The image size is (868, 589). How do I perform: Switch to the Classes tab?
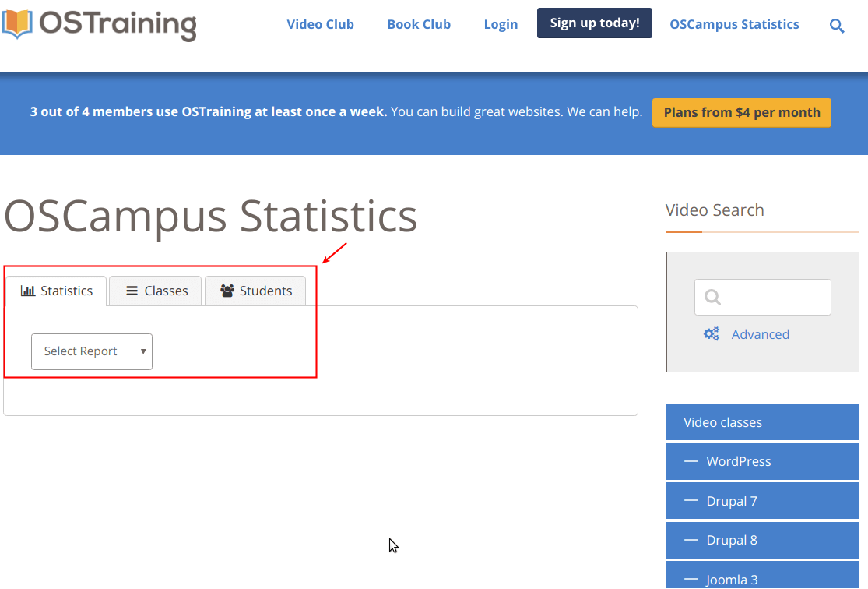coord(156,291)
